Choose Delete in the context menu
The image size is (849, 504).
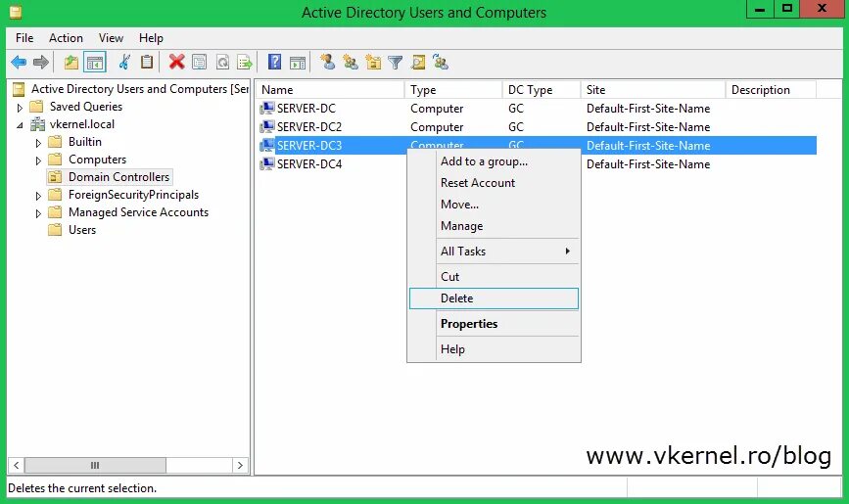[x=494, y=298]
